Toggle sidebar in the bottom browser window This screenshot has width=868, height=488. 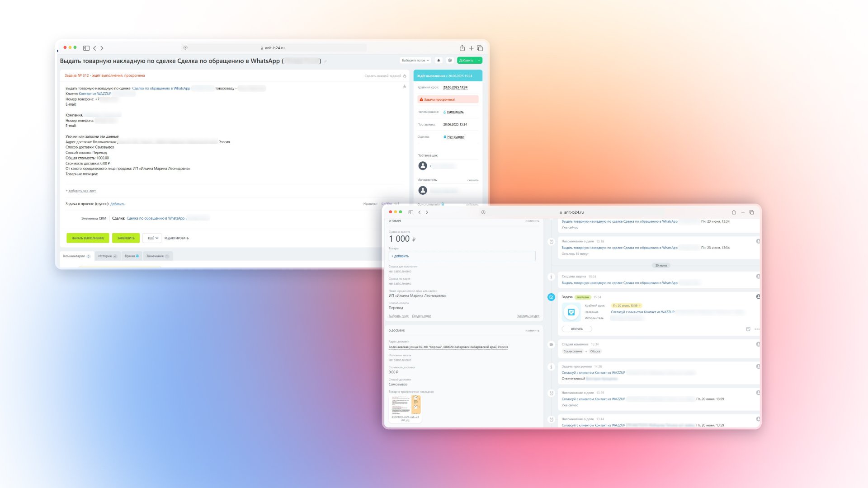411,212
